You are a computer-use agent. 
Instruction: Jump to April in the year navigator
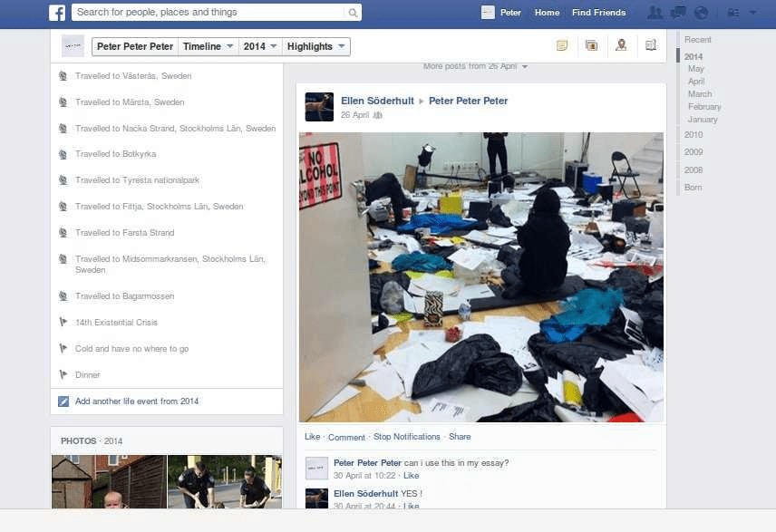[695, 81]
